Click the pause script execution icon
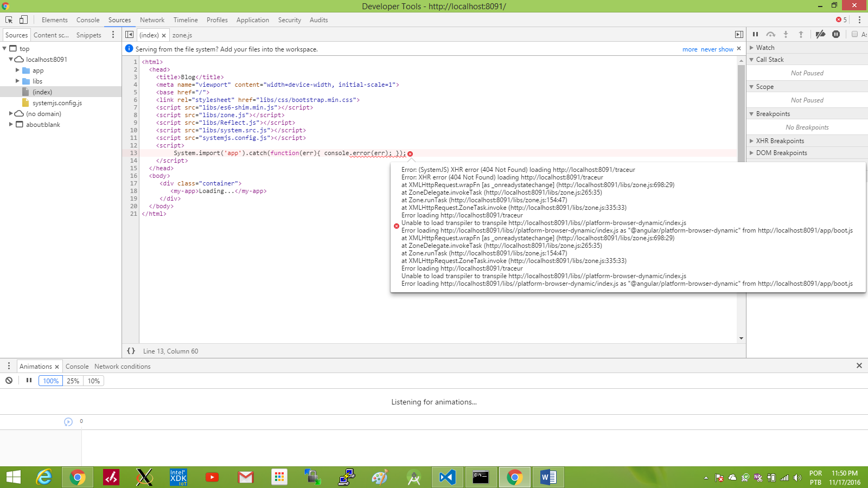This screenshot has height=488, width=868. (755, 34)
